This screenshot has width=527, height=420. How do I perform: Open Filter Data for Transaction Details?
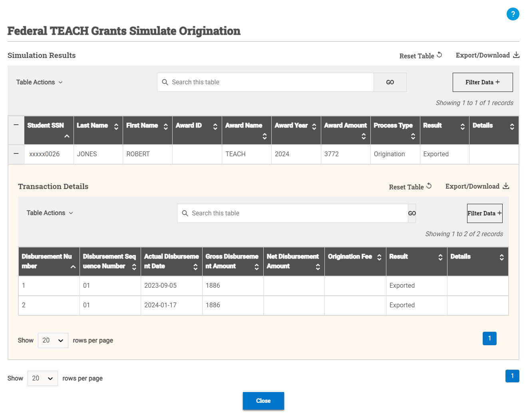pos(485,213)
